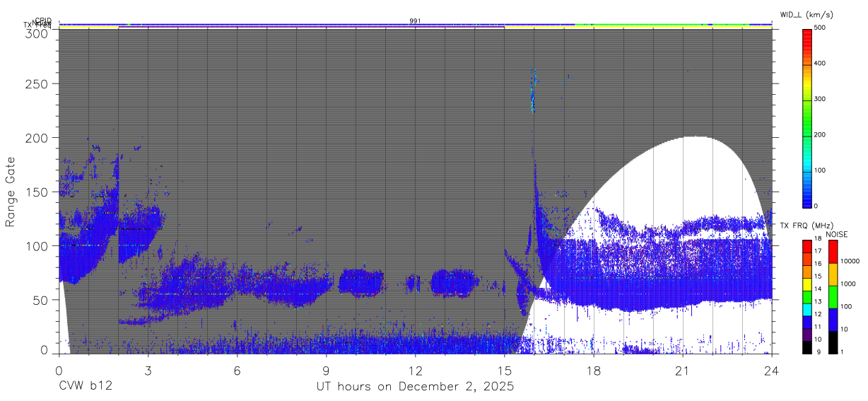Click the 12 hour tick on the UT axis

pos(415,370)
